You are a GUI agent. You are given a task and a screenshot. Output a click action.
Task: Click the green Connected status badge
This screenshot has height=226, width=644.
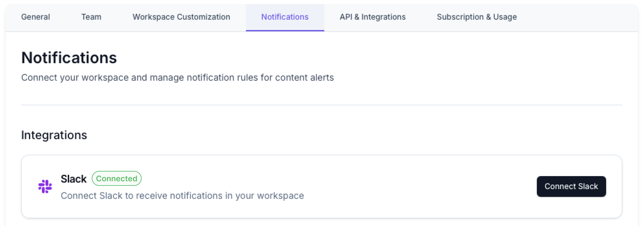[116, 178]
